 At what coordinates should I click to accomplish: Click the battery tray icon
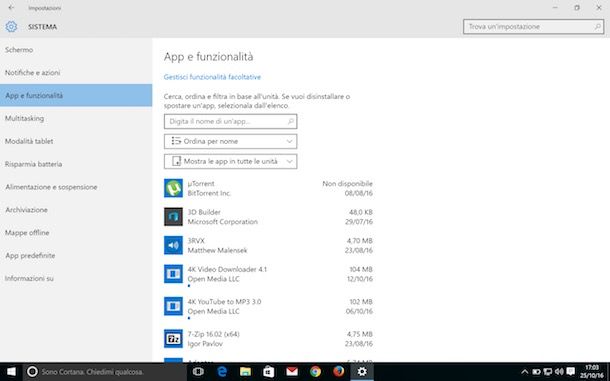pyautogui.click(x=536, y=372)
